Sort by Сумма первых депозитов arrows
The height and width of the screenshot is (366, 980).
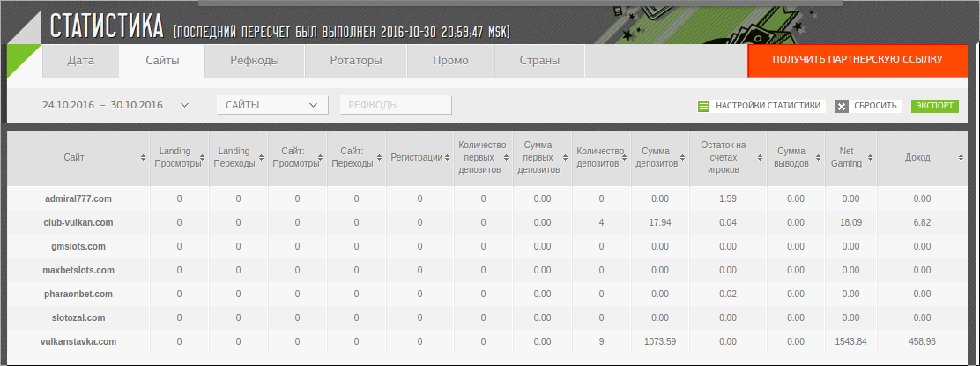[x=568, y=158]
